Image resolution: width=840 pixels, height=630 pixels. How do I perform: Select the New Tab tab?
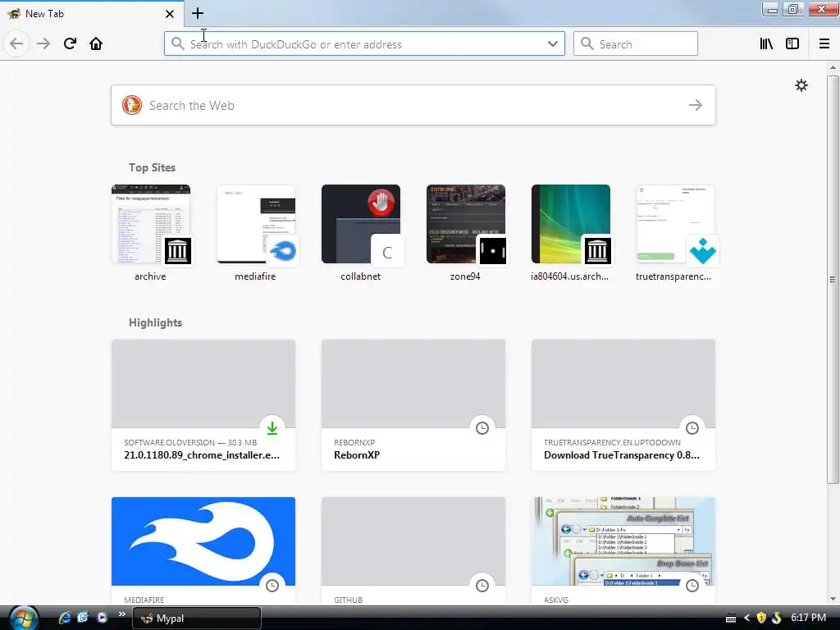point(92,13)
